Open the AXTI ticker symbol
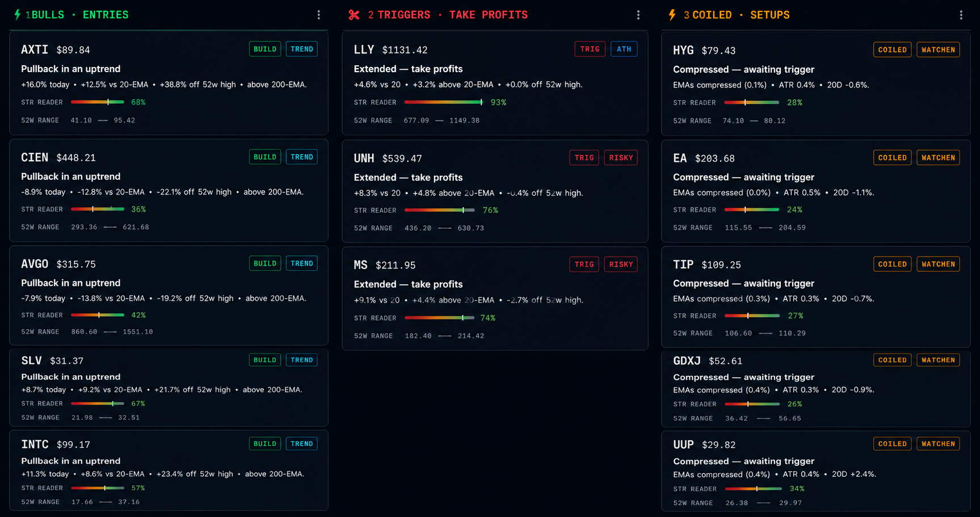The image size is (980, 517). click(35, 49)
